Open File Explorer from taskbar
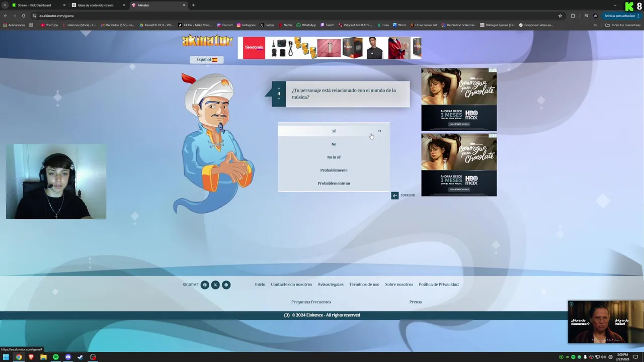 (x=43, y=357)
